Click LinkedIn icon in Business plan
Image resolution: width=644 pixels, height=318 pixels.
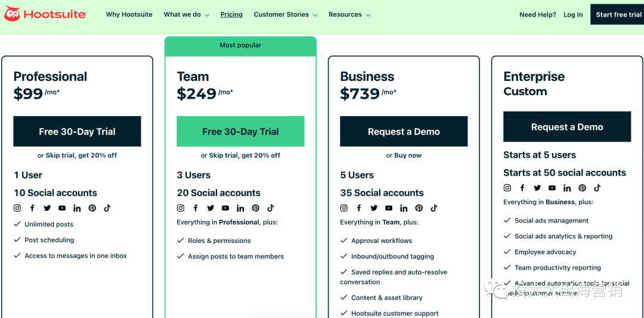[x=404, y=208]
